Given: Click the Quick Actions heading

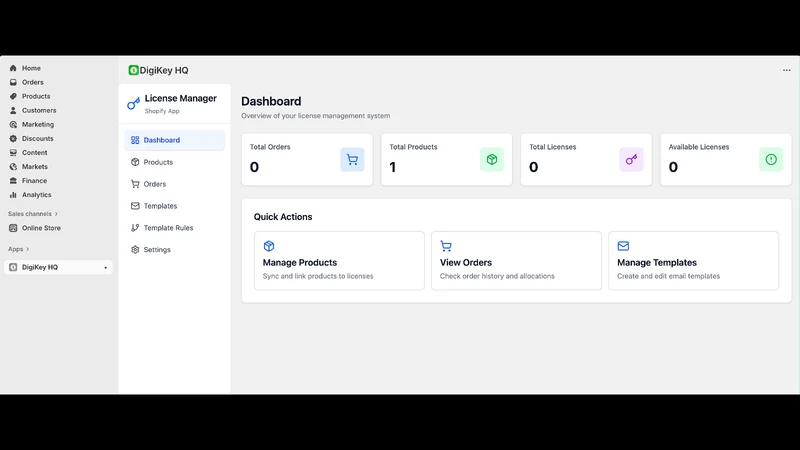Looking at the screenshot, I should point(283,217).
